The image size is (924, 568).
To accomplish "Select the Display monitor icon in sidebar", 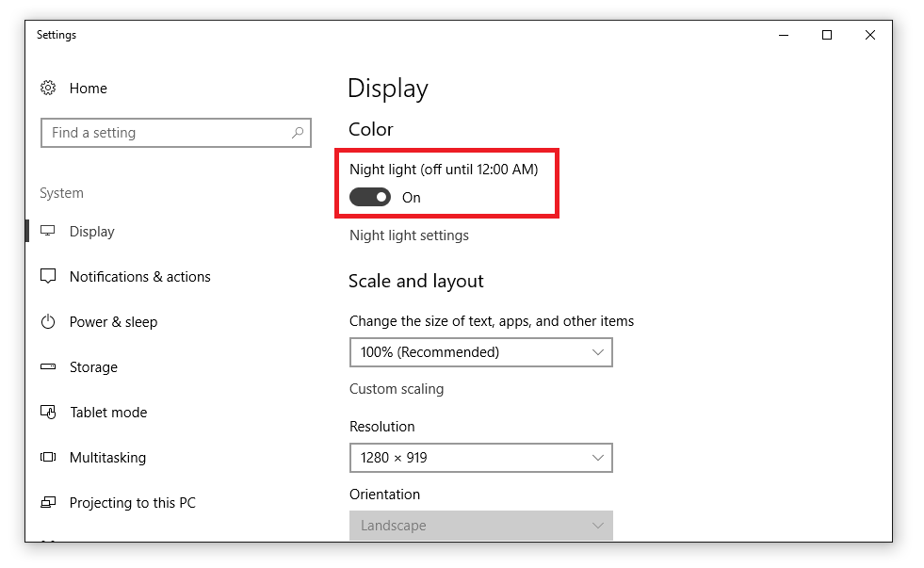I will pos(48,231).
